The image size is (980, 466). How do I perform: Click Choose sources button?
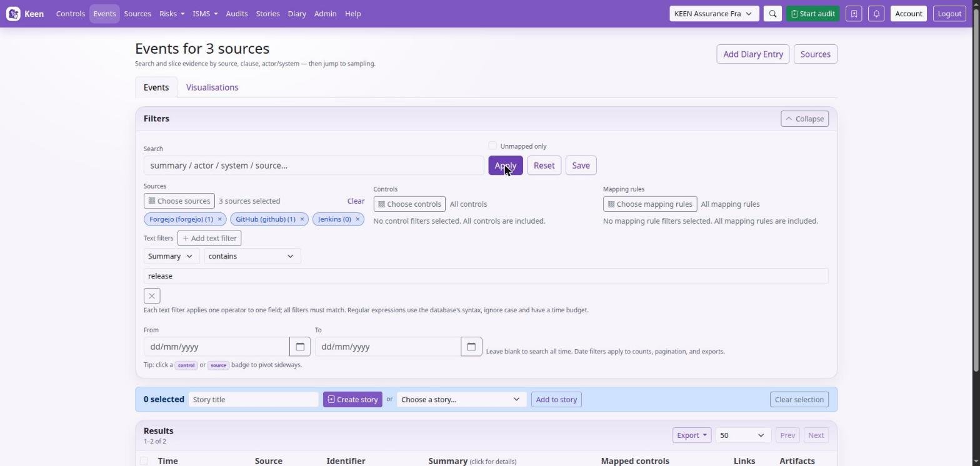click(x=179, y=201)
